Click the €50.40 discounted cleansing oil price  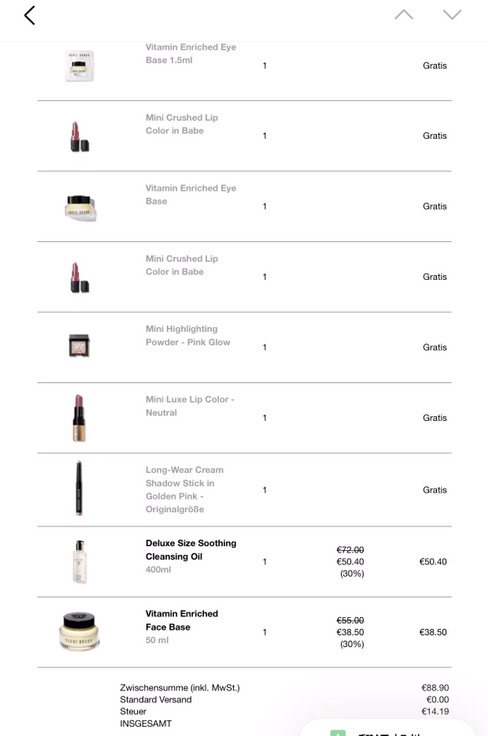click(350, 561)
